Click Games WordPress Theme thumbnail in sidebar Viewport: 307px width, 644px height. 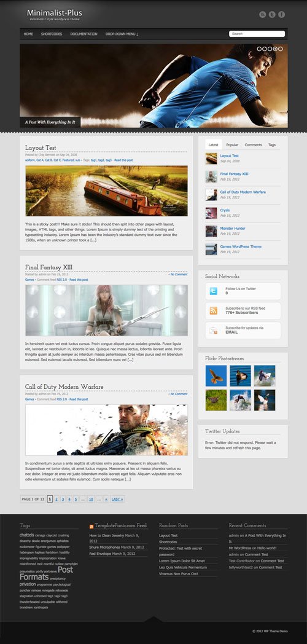211,249
